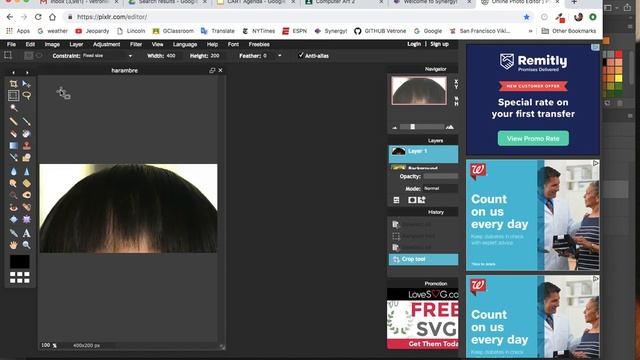Screen dimensions: 640x360
Task: Click the Height input field
Action: pyautogui.click(x=217, y=56)
